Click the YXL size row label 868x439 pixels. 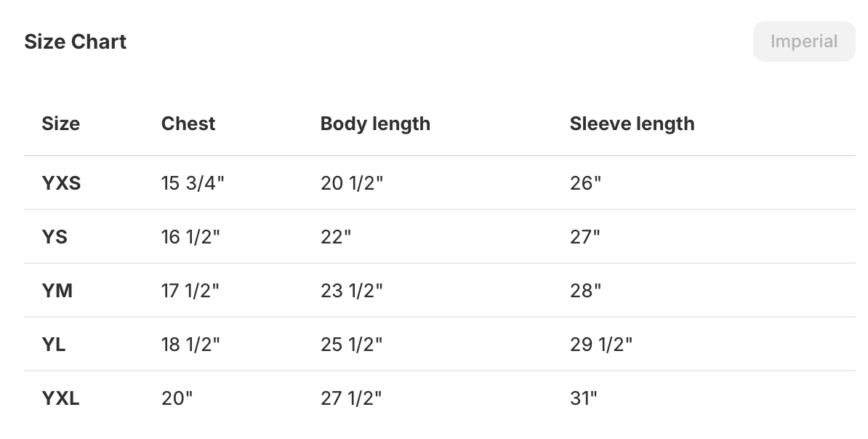click(60, 398)
